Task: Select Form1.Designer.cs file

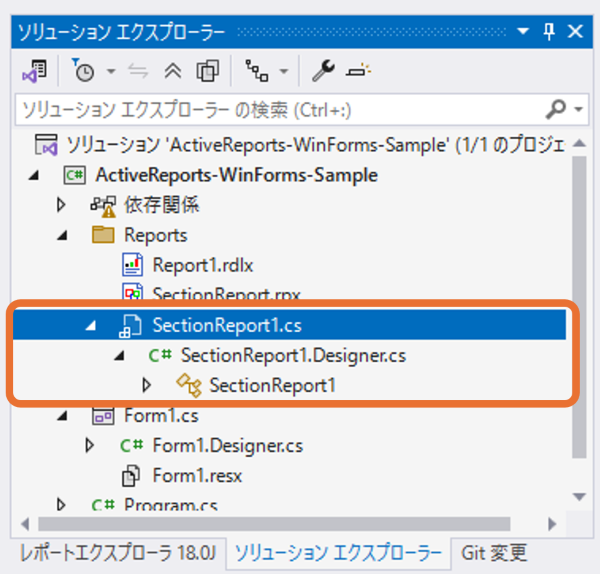Action: point(228,446)
